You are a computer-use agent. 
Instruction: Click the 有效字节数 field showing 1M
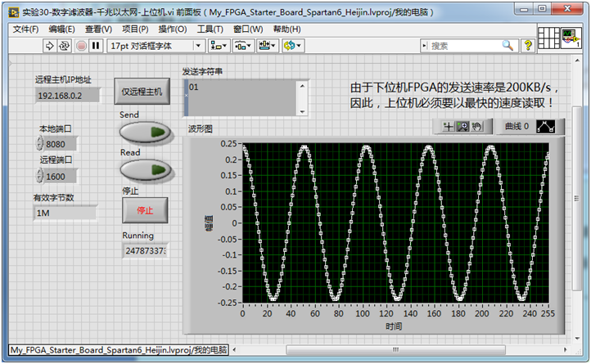click(x=65, y=213)
